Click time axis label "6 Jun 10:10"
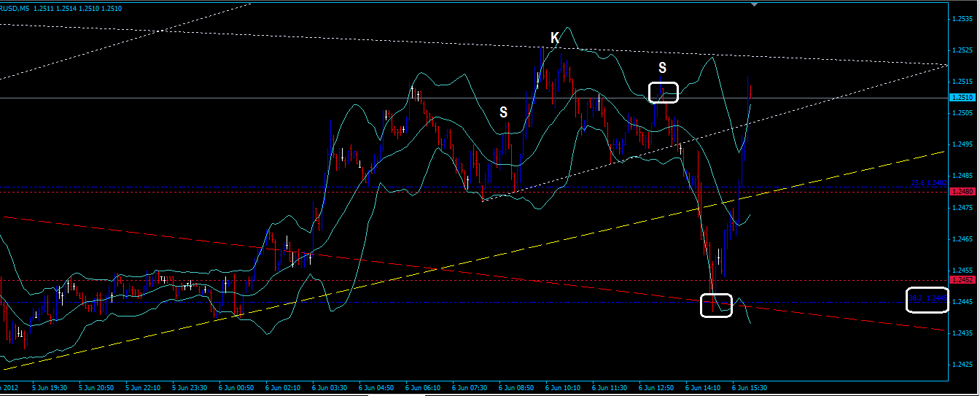 (564, 389)
